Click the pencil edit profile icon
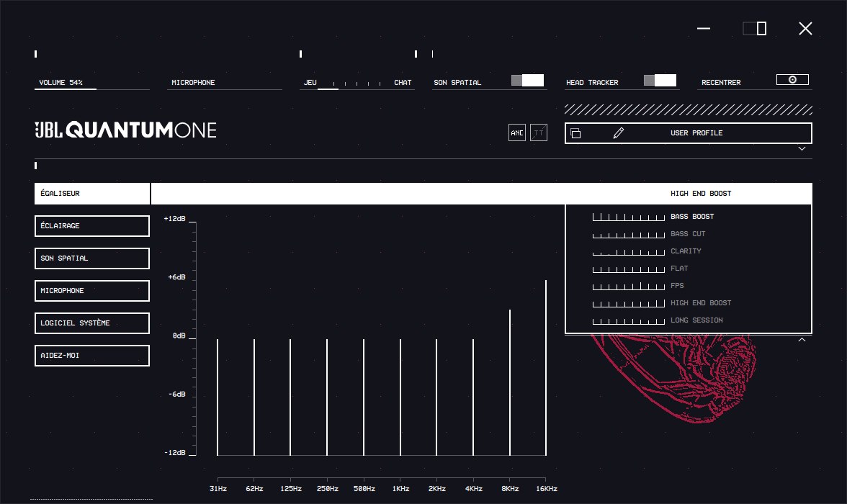Viewport: 847px width, 504px height. [619, 133]
